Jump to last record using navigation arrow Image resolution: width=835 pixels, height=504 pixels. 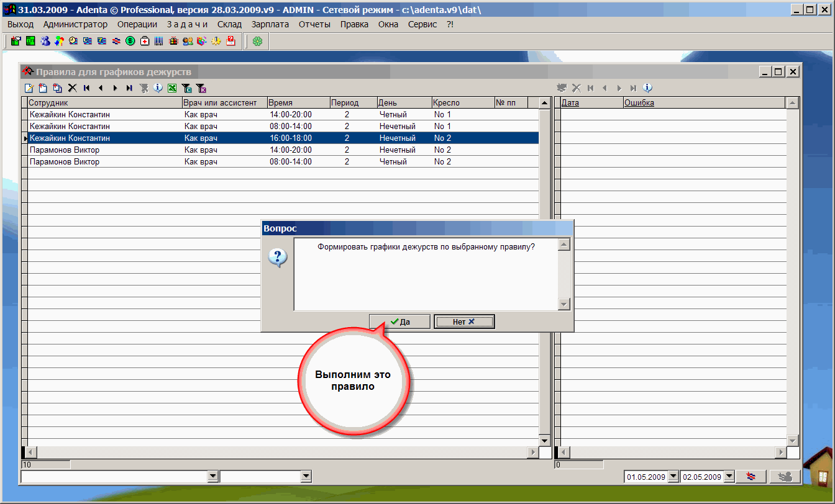tap(129, 88)
